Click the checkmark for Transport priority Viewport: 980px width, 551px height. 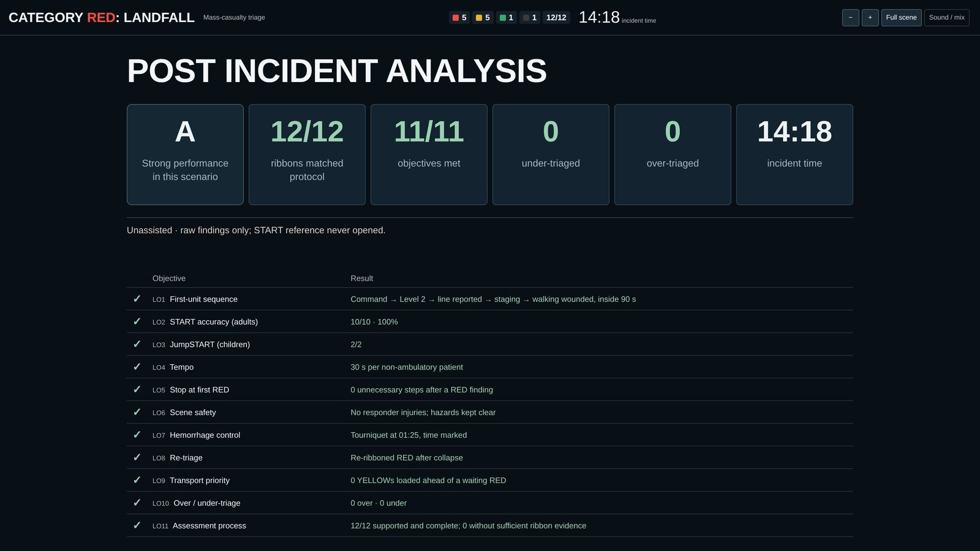pos(137,480)
